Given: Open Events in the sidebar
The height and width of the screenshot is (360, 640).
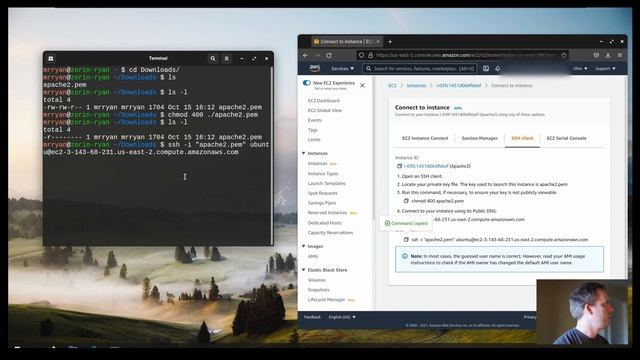Looking at the screenshot, I should pos(315,120).
